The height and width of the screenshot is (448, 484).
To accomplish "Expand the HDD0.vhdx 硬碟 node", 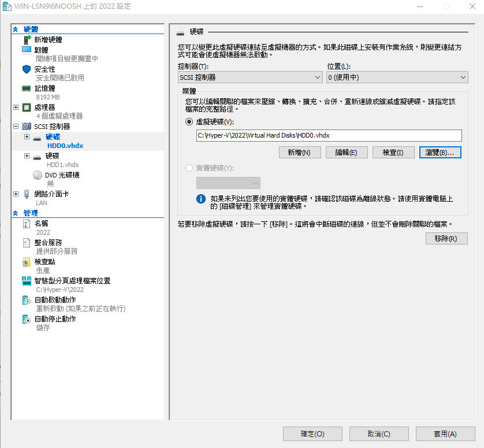I will (27, 136).
